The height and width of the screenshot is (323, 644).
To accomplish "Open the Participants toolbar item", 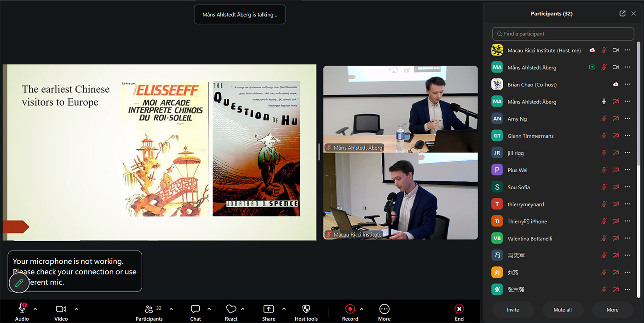I will click(149, 313).
